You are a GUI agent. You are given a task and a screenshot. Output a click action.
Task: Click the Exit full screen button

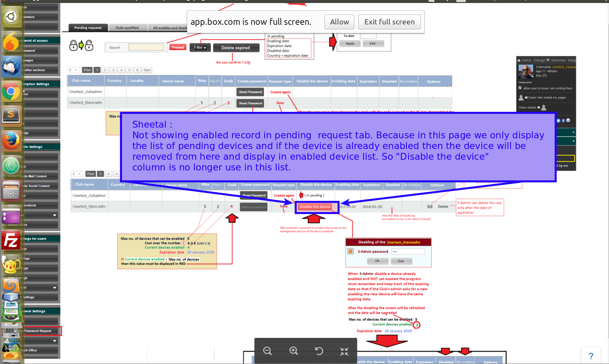point(389,22)
